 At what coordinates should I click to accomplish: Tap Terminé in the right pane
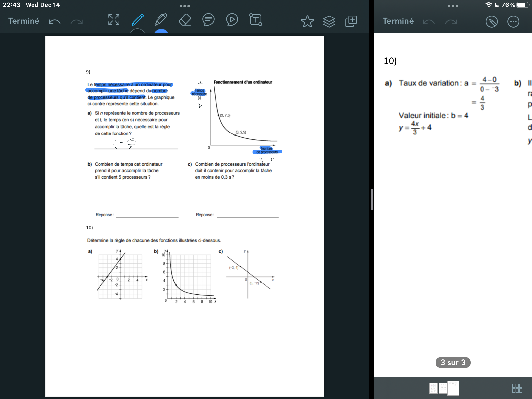coord(398,21)
